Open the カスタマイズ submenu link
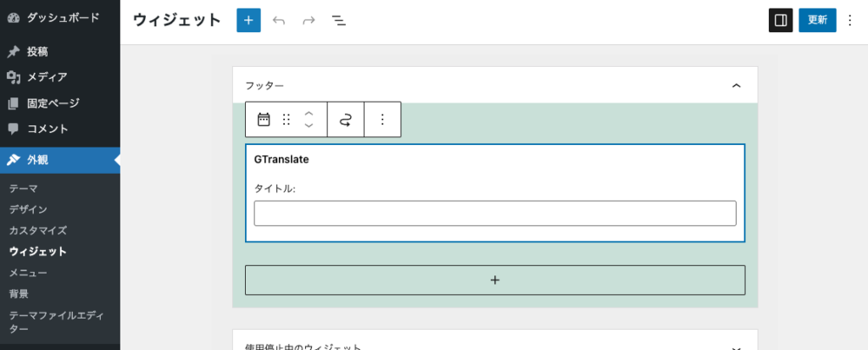Image resolution: width=868 pixels, height=350 pixels. tap(37, 230)
